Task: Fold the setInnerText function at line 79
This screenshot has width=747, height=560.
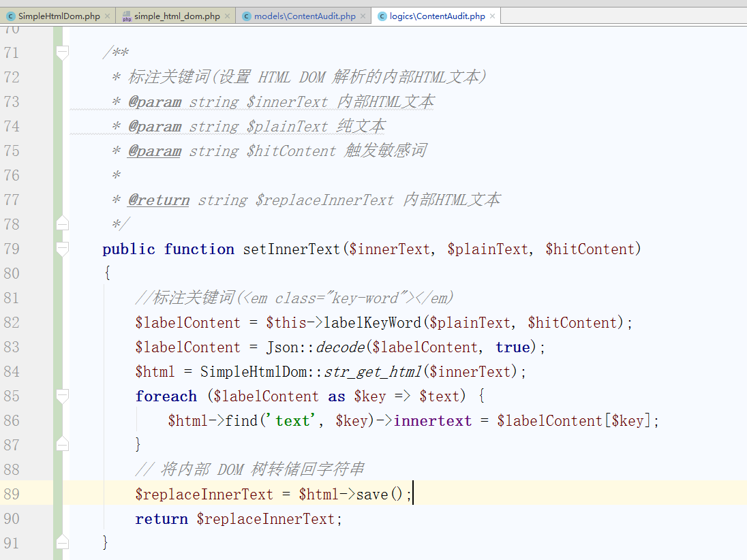Action: [x=63, y=249]
